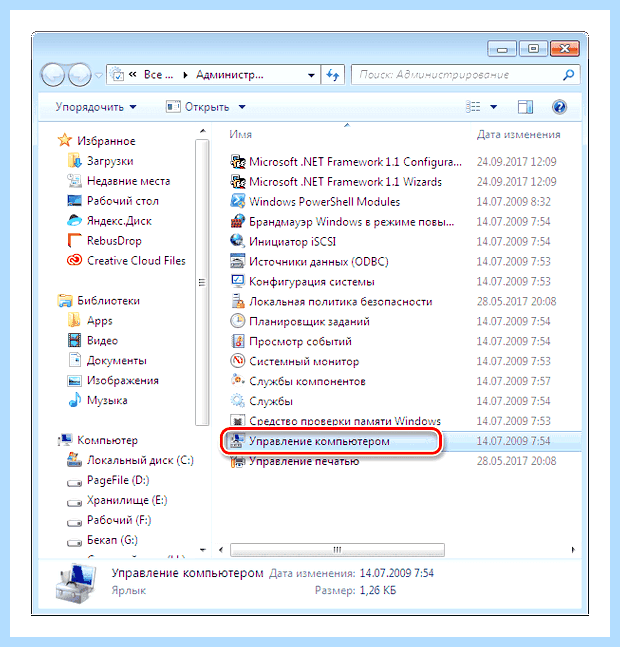Click the horizontal scrollbar thumb in file list

coord(337,550)
